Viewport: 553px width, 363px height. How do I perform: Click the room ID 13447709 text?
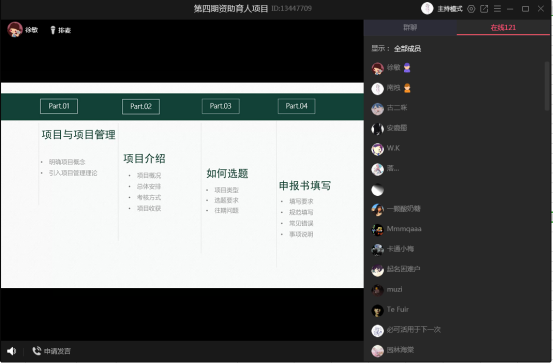click(x=292, y=8)
